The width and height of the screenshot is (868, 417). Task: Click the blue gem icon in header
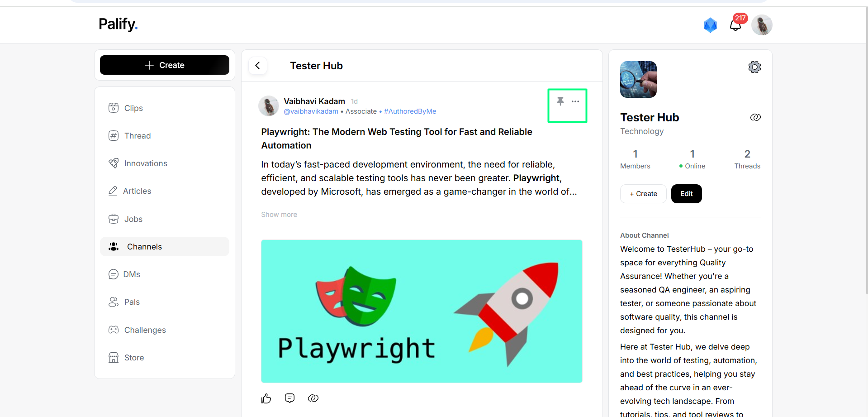(x=711, y=25)
